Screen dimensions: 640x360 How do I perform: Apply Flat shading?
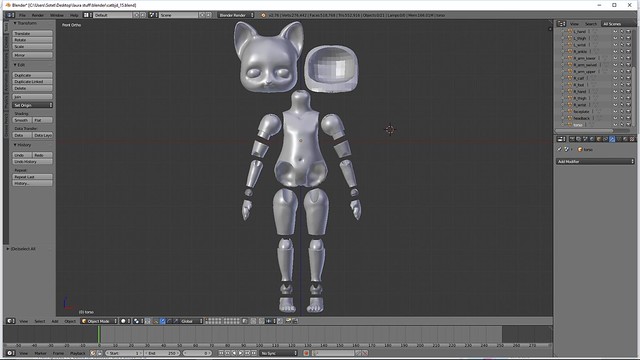(42, 120)
